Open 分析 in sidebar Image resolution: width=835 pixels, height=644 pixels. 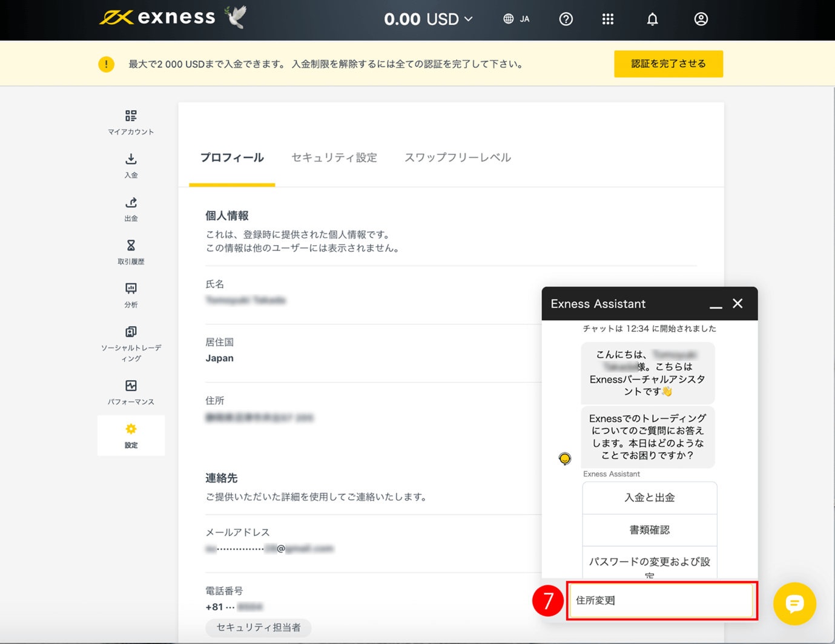pyautogui.click(x=131, y=295)
